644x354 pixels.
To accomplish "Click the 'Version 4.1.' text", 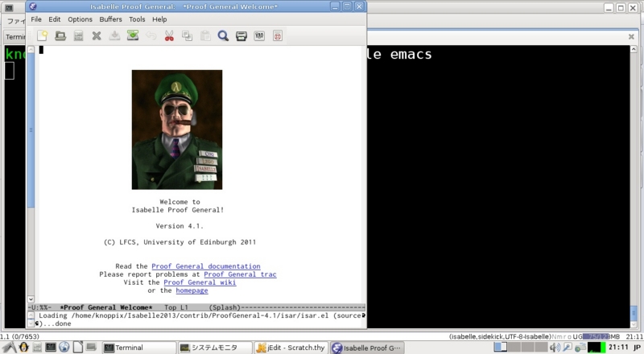I will tap(180, 226).
